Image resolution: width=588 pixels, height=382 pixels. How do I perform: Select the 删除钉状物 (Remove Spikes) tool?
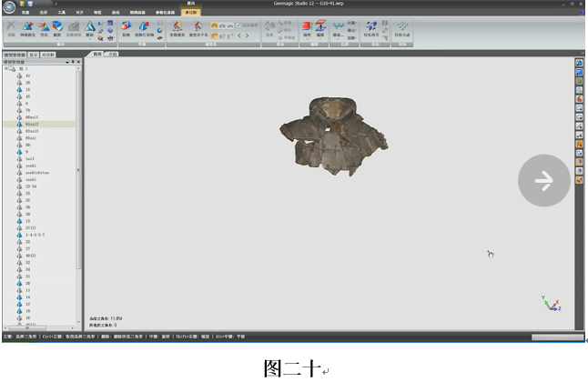click(x=146, y=27)
